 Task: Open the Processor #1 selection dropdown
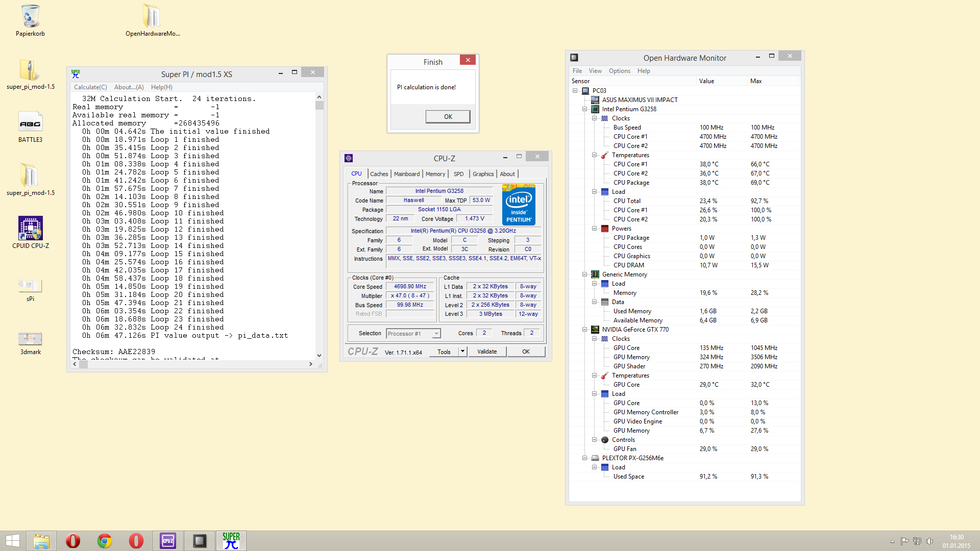click(436, 334)
